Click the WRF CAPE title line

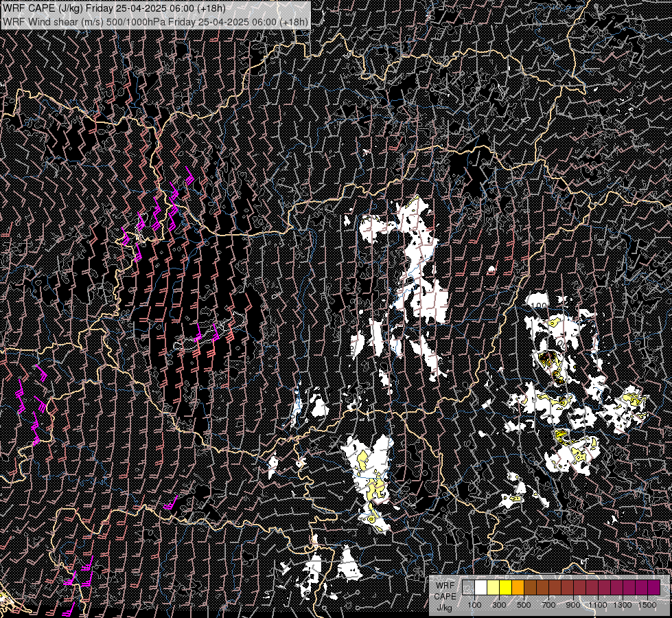(x=114, y=8)
